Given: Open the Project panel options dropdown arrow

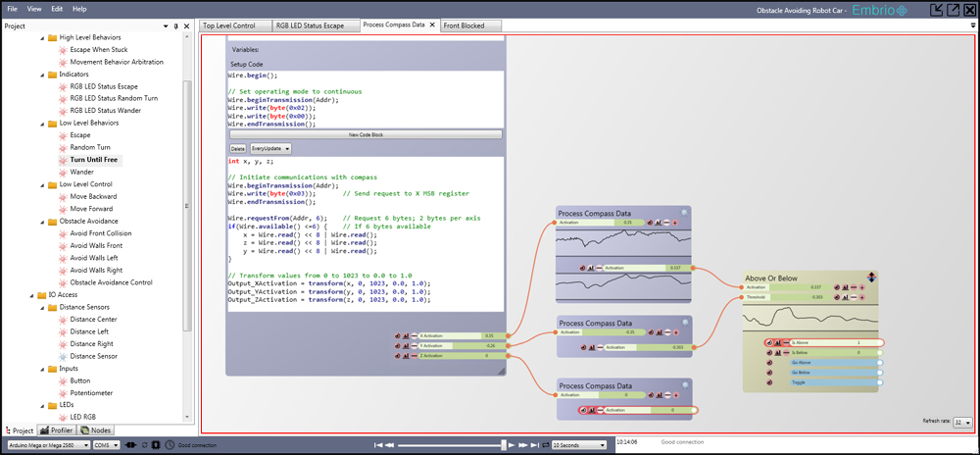Looking at the screenshot, I should click(166, 26).
